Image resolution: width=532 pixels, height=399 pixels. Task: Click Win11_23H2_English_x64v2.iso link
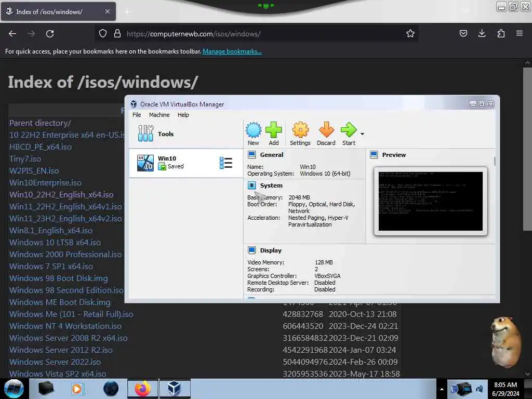click(x=65, y=219)
